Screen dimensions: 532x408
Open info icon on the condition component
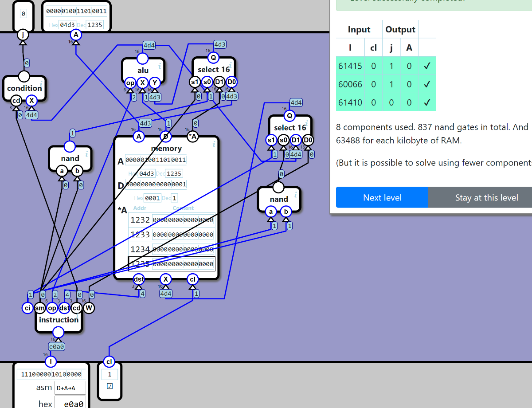[x=41, y=83]
